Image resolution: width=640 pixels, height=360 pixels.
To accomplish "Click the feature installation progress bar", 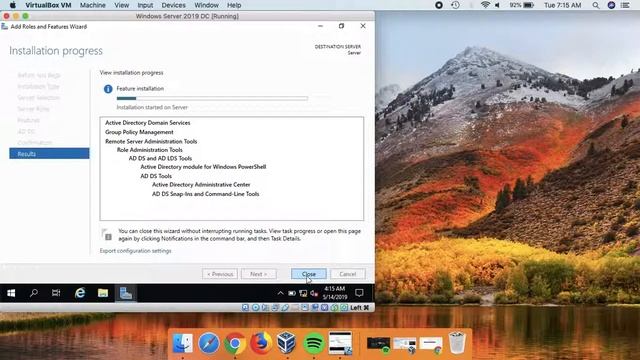I will click(x=212, y=98).
